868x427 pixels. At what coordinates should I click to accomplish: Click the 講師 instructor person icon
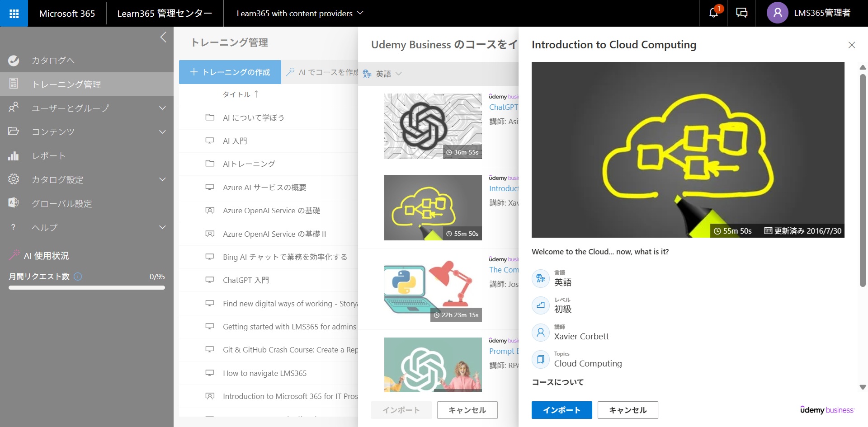540,333
